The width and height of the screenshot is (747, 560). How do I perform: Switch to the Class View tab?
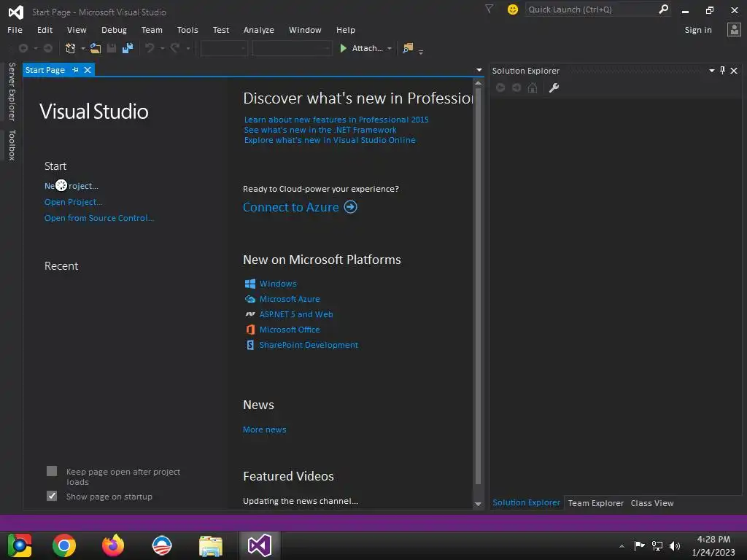click(652, 503)
